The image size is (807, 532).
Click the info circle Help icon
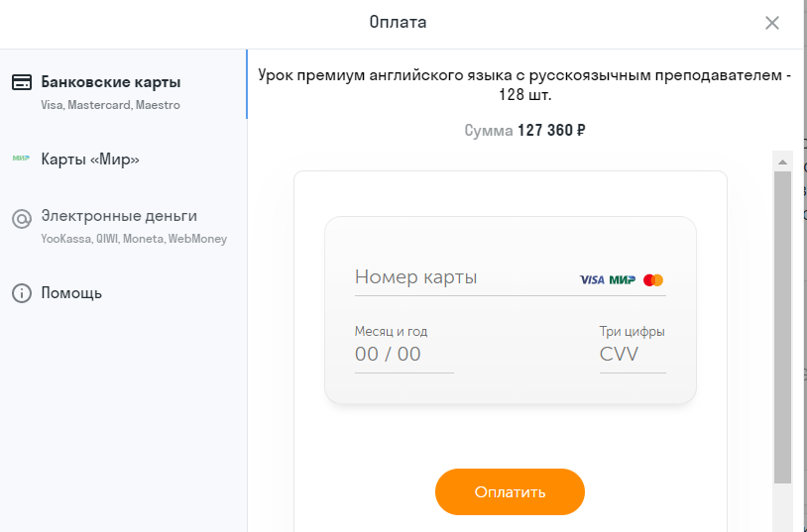coord(22,293)
